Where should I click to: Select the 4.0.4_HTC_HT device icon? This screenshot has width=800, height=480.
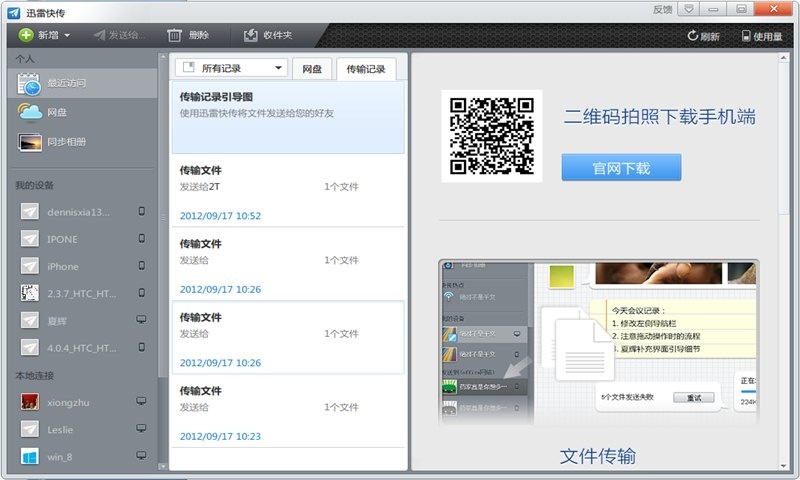coord(30,347)
